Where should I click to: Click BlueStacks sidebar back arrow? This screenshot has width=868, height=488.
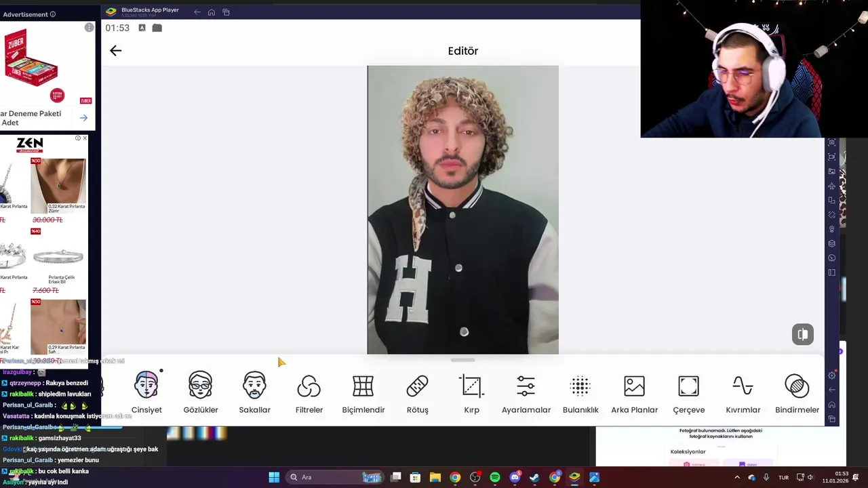pyautogui.click(x=832, y=390)
